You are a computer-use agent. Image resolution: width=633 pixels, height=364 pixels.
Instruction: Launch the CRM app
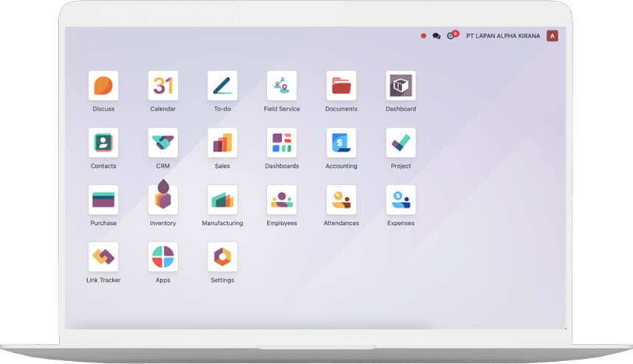(x=163, y=143)
